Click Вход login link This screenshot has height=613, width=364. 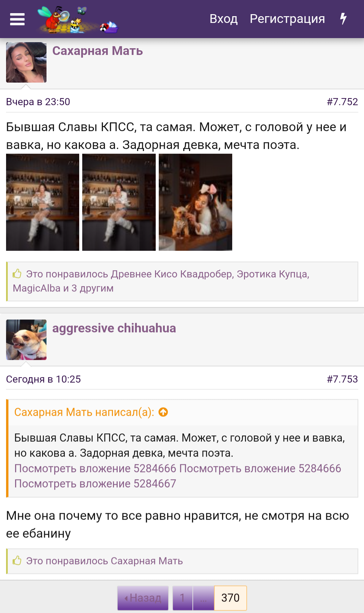[223, 19]
